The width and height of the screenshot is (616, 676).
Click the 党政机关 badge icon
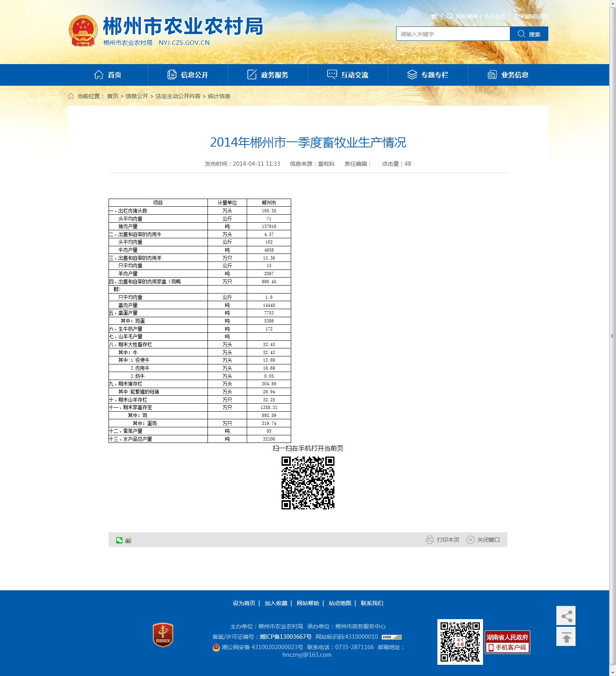tap(163, 635)
